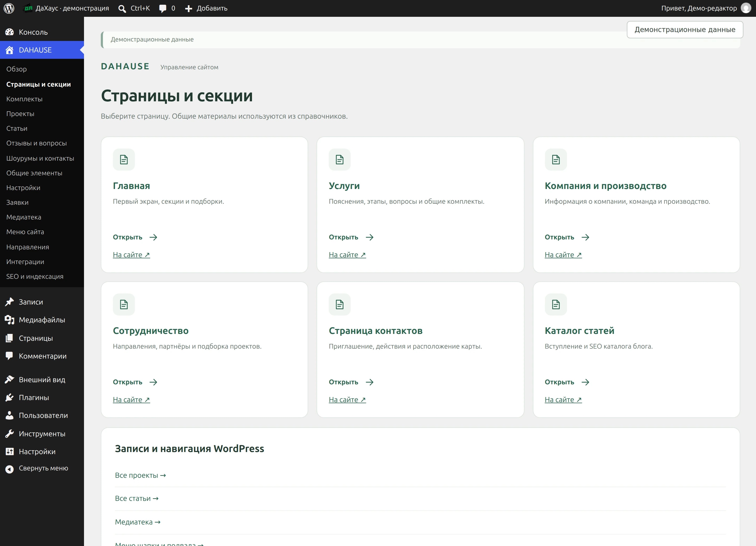Click the Комментарии bubble icon in sidebar
Screen dimensions: 756x546
pos(9,356)
